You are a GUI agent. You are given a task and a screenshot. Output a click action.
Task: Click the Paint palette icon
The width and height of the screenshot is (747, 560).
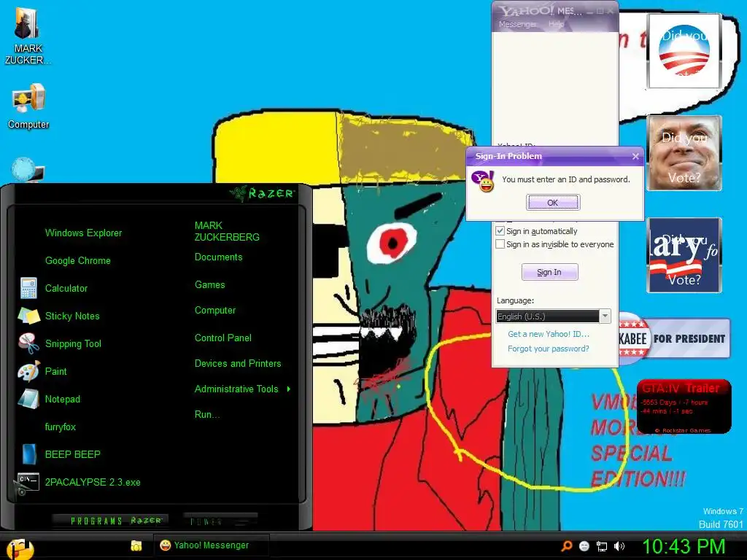(x=28, y=371)
